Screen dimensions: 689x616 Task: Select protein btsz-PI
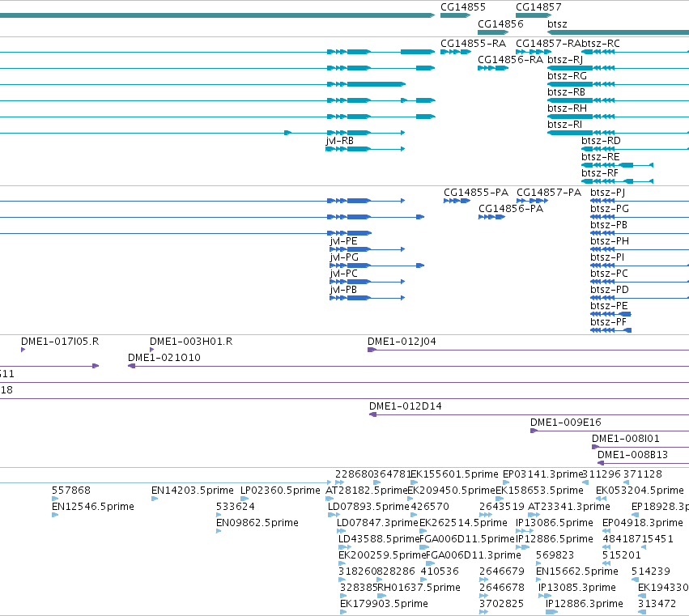pyautogui.click(x=607, y=257)
